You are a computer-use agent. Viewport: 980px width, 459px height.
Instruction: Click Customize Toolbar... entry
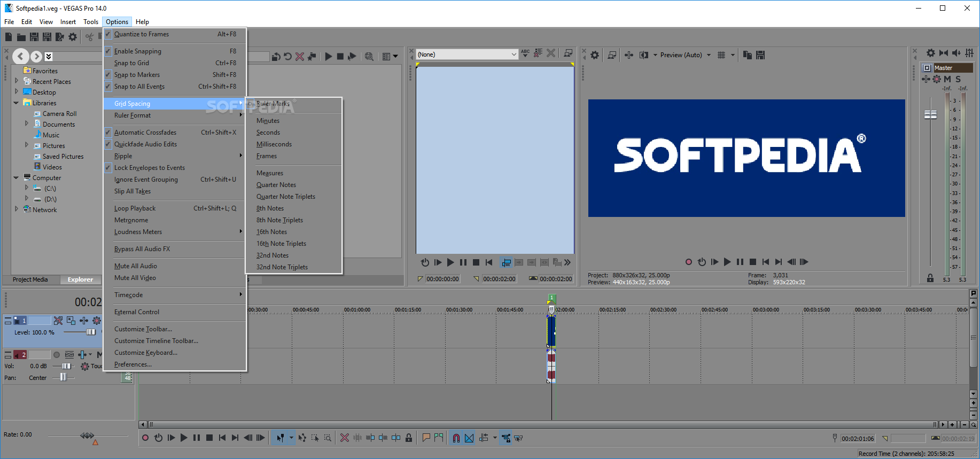[175, 329]
